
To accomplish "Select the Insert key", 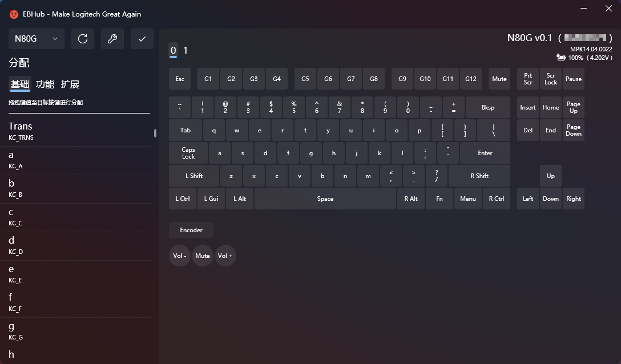I will [528, 107].
